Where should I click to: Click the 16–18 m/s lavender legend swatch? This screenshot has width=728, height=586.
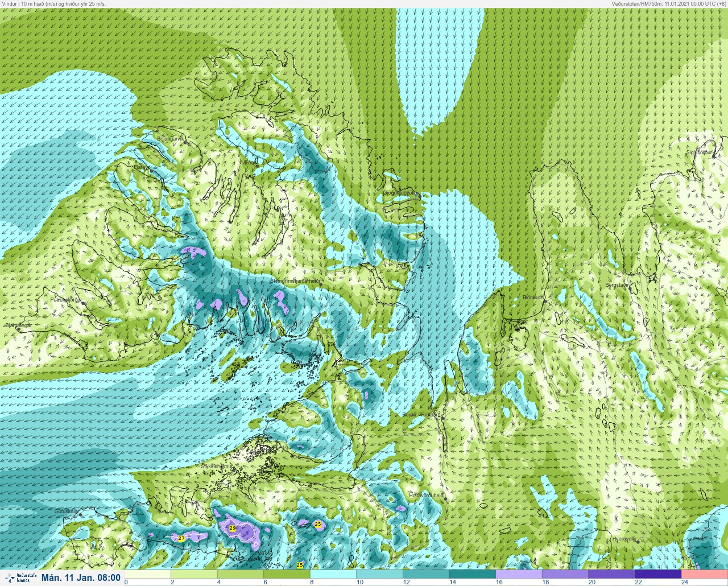519,574
